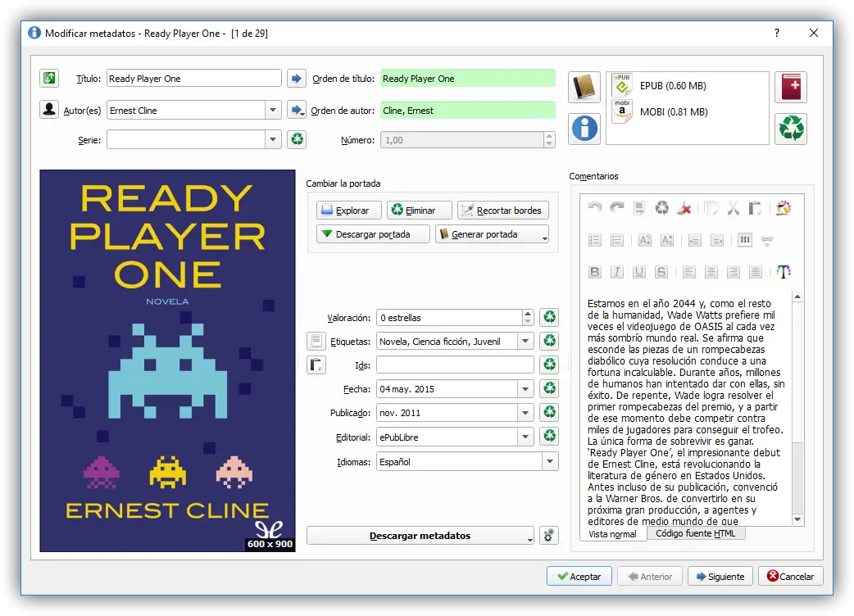The image size is (854, 616).
Task: Increase indentation in comments
Action: (x=695, y=240)
